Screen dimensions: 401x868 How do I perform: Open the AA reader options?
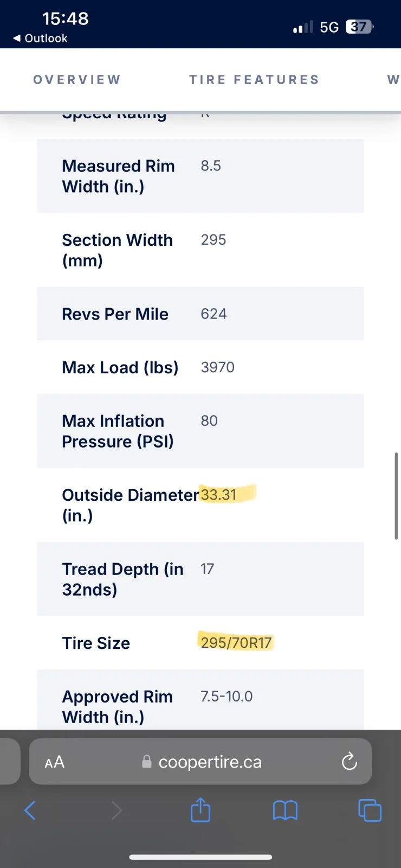click(x=55, y=762)
